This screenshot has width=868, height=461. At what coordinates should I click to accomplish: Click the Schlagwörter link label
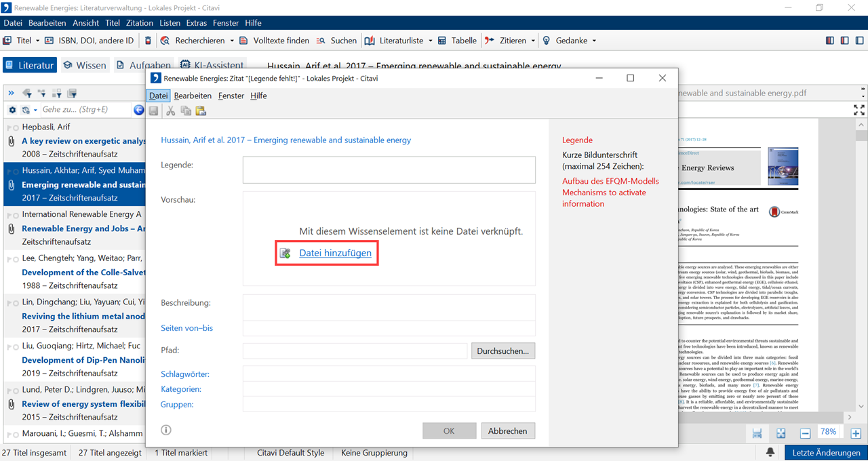pos(185,374)
